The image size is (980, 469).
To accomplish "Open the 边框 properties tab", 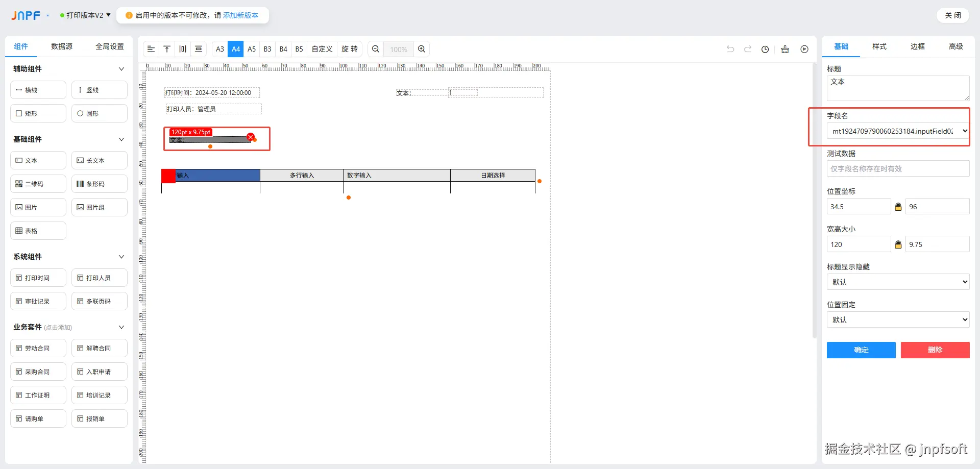I will point(917,46).
